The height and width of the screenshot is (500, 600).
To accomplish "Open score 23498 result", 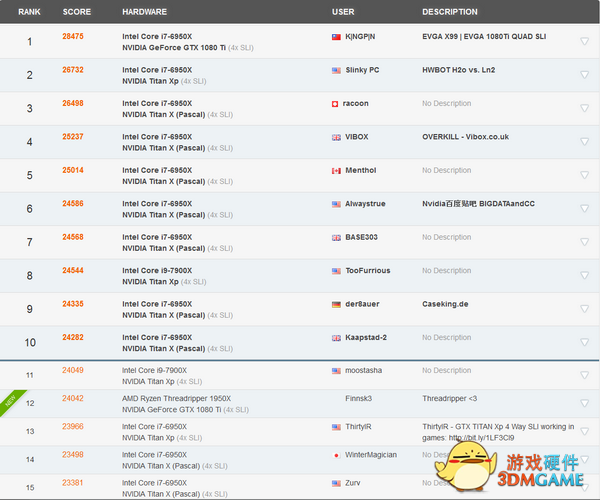I will pos(73,454).
